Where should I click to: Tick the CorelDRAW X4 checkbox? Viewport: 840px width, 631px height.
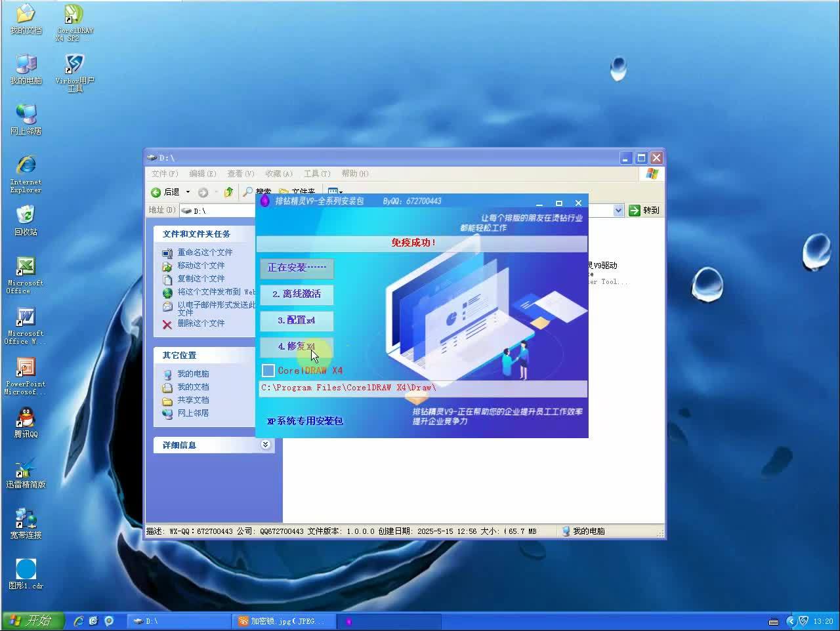pyautogui.click(x=268, y=371)
